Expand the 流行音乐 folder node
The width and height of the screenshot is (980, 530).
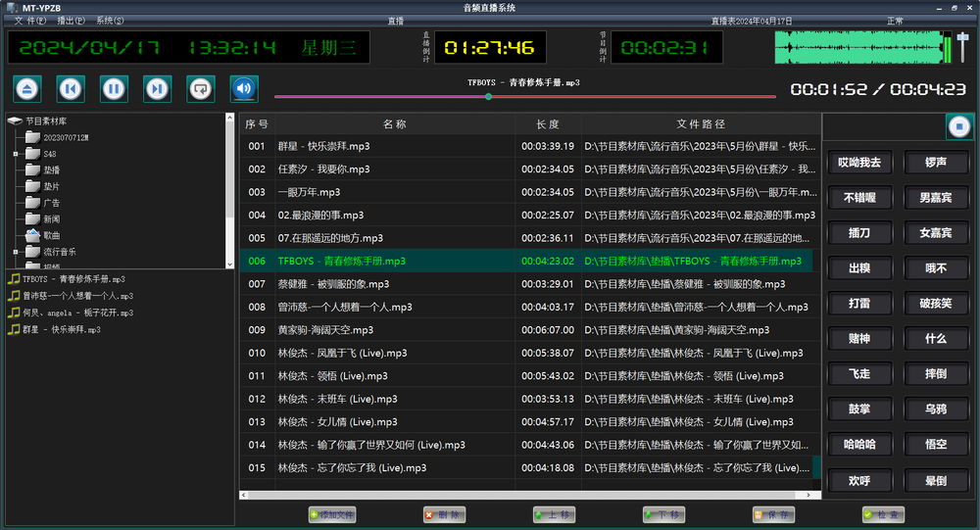[16, 252]
